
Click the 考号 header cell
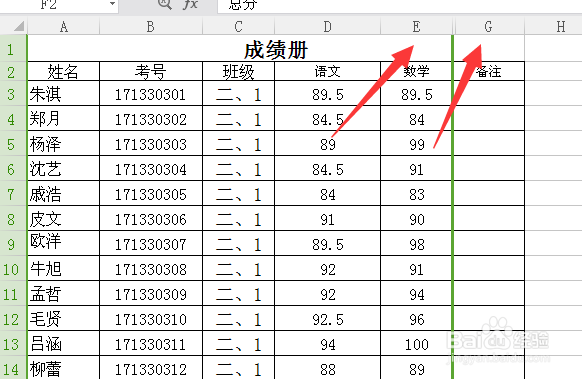tap(151, 71)
